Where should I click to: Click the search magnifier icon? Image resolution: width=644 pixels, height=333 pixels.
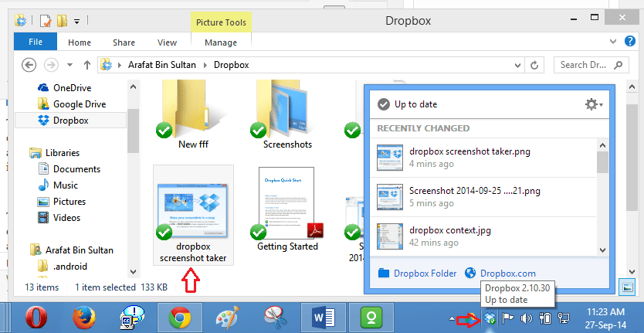[618, 65]
